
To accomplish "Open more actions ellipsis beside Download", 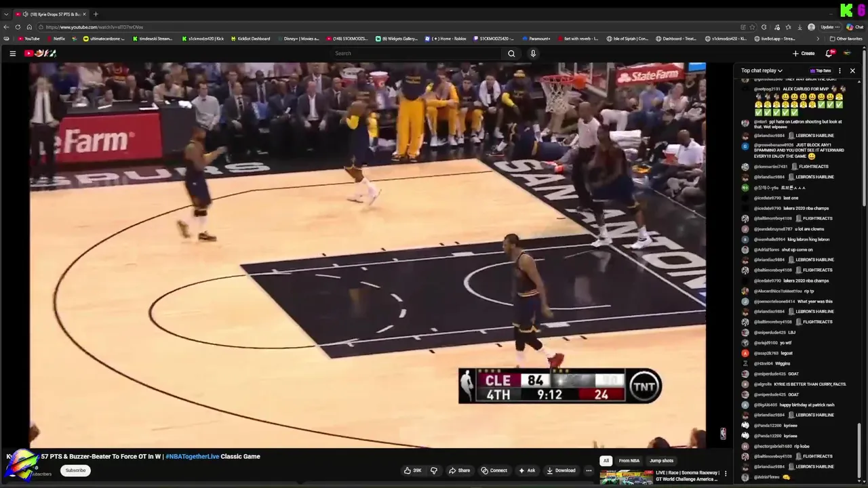I will point(589,470).
